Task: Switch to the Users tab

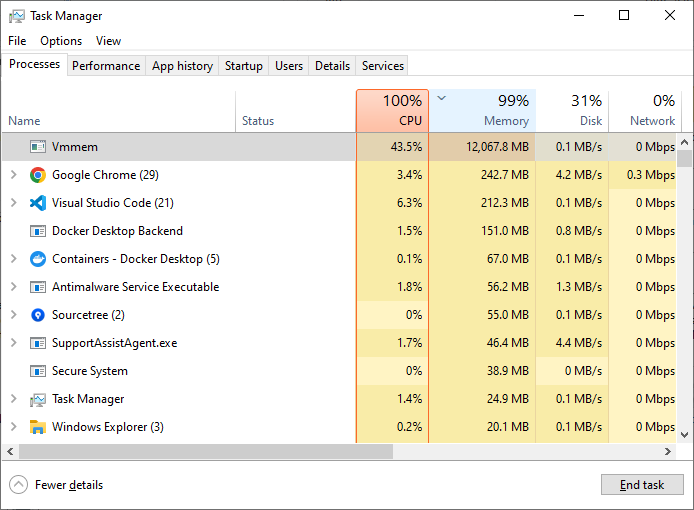Action: 289,66
